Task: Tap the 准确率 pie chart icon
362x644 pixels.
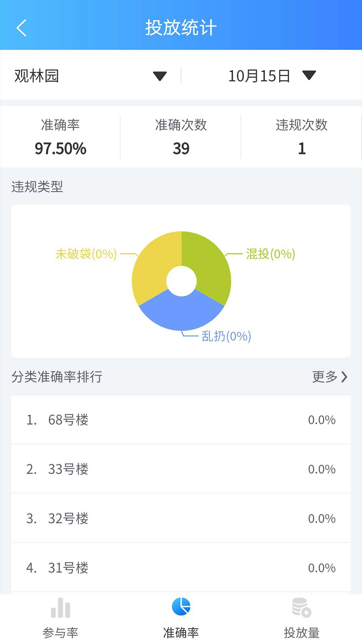Action: 181,607
